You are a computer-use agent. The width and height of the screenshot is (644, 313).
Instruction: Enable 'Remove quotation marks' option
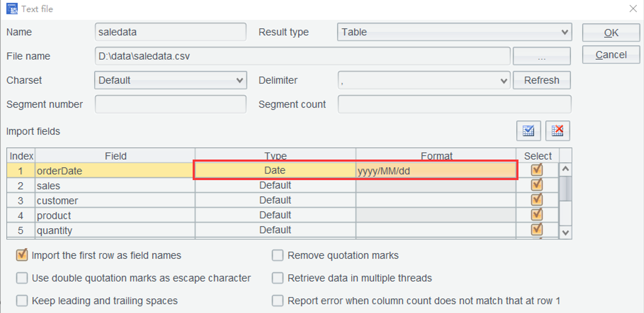[278, 255]
